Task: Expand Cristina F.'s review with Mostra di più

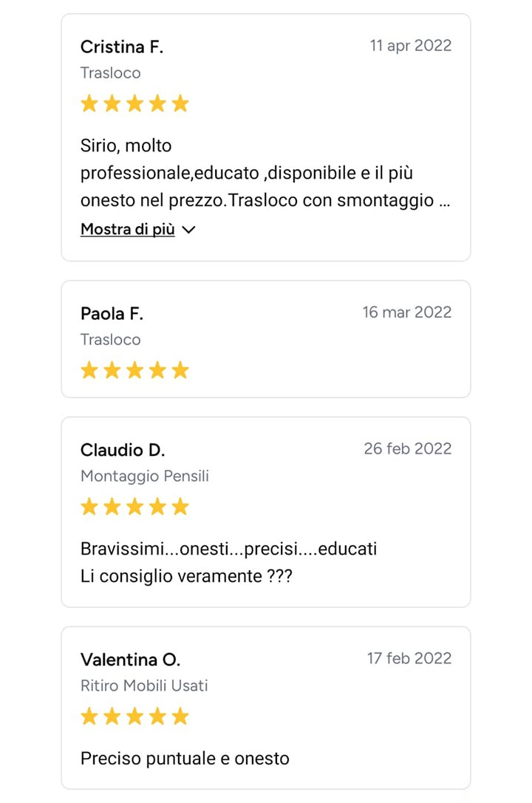Action: tap(128, 229)
